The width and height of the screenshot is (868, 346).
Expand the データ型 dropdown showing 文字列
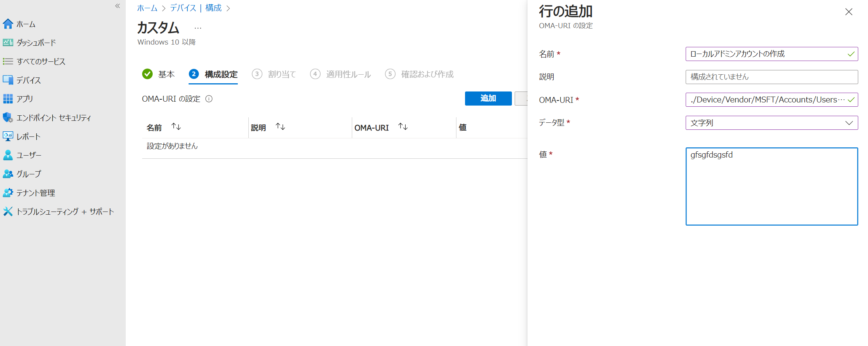pos(772,123)
